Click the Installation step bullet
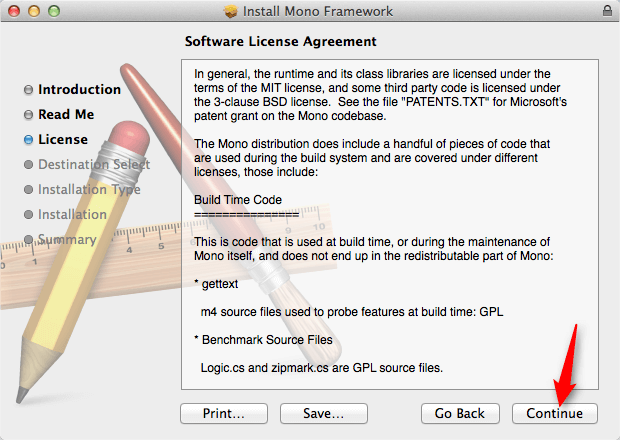 coord(28,215)
